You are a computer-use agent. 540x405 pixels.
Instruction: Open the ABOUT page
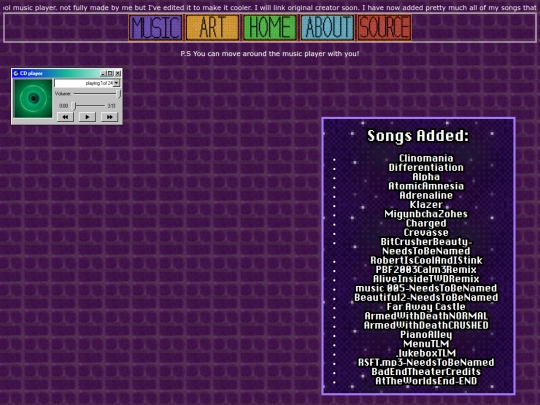click(327, 28)
